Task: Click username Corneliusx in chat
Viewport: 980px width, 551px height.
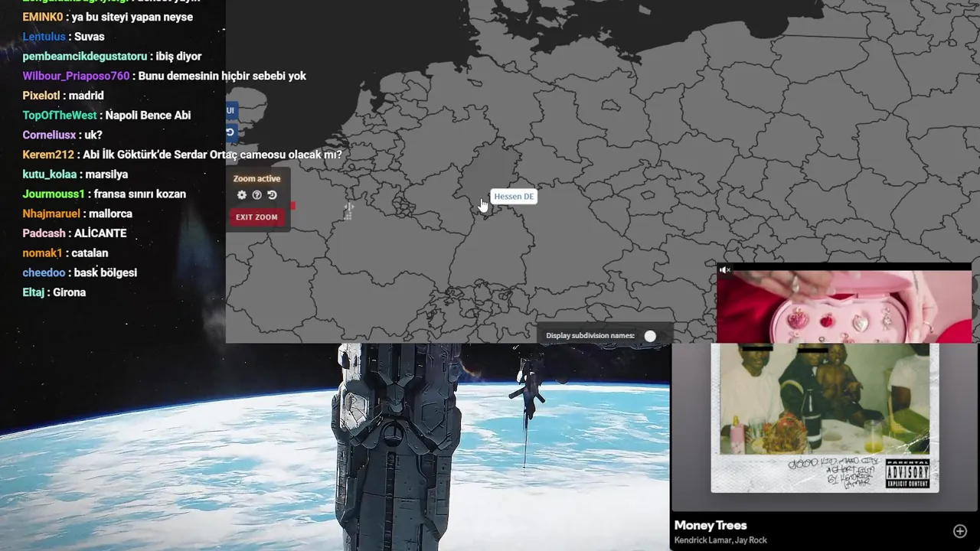Action: (50, 135)
